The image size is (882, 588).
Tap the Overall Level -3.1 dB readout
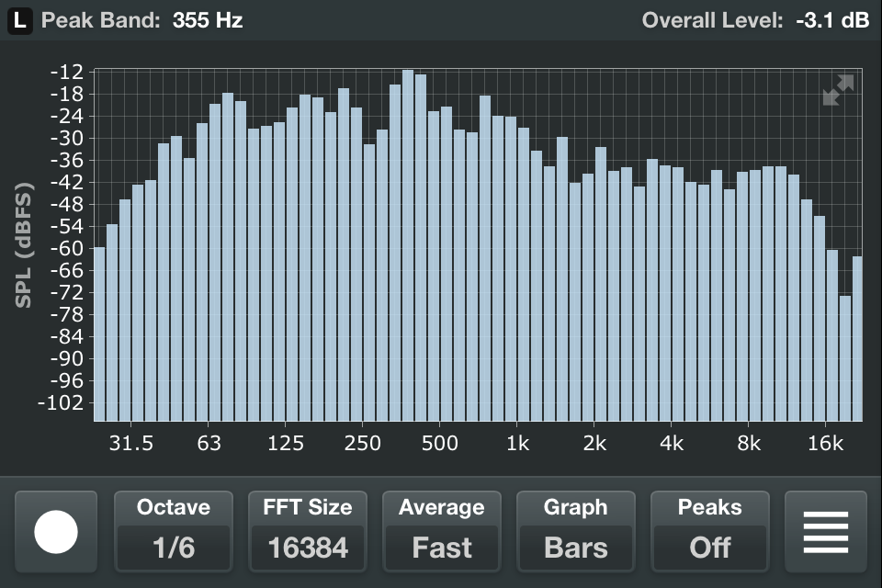[x=755, y=20]
